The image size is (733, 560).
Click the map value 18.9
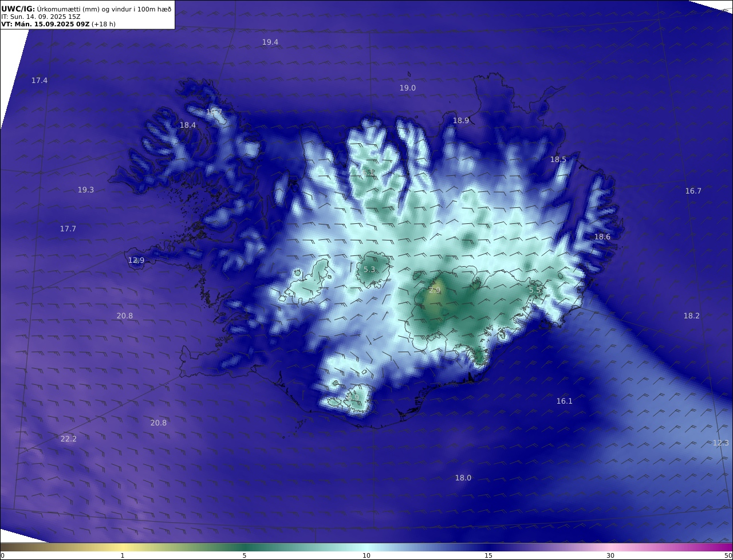[x=461, y=120]
